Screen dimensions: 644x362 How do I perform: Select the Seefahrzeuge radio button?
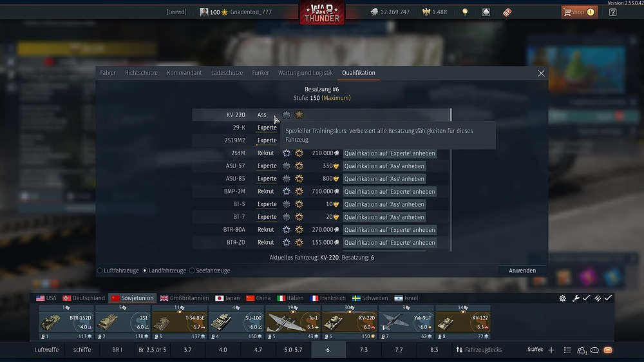pos(192,271)
